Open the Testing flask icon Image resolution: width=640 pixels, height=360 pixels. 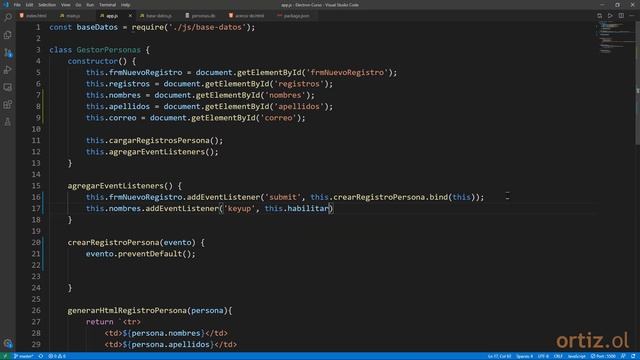tap(7, 122)
